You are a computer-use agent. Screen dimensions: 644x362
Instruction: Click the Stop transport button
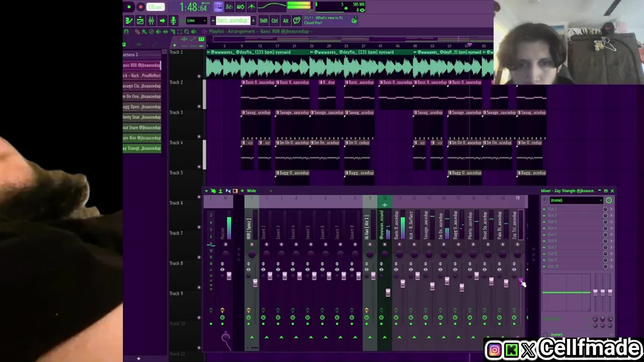point(129,7)
